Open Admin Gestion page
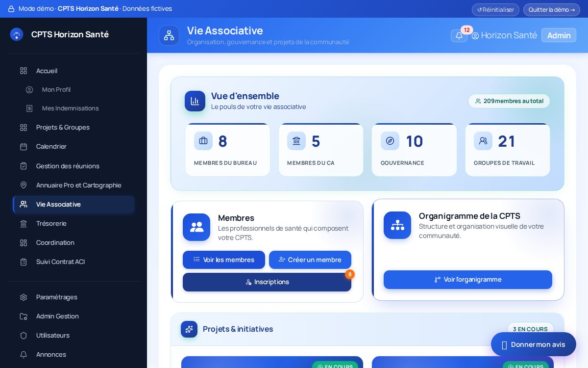This screenshot has width=588, height=368. pos(73,316)
